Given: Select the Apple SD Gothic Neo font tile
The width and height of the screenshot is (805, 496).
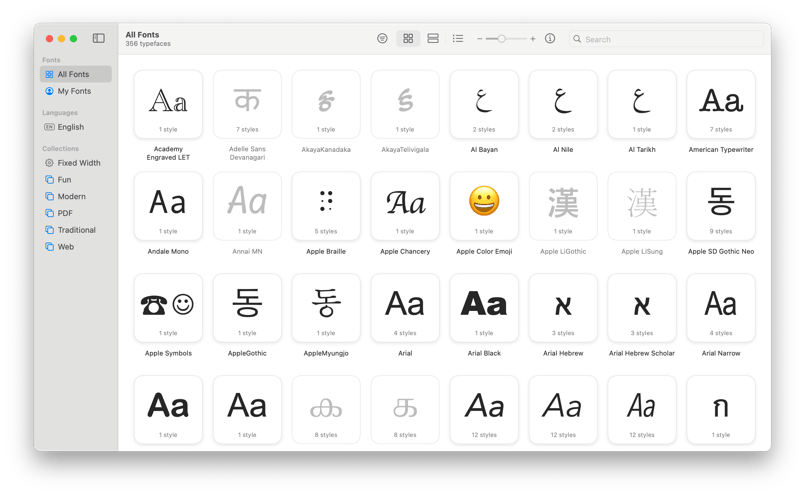Looking at the screenshot, I should (x=721, y=206).
